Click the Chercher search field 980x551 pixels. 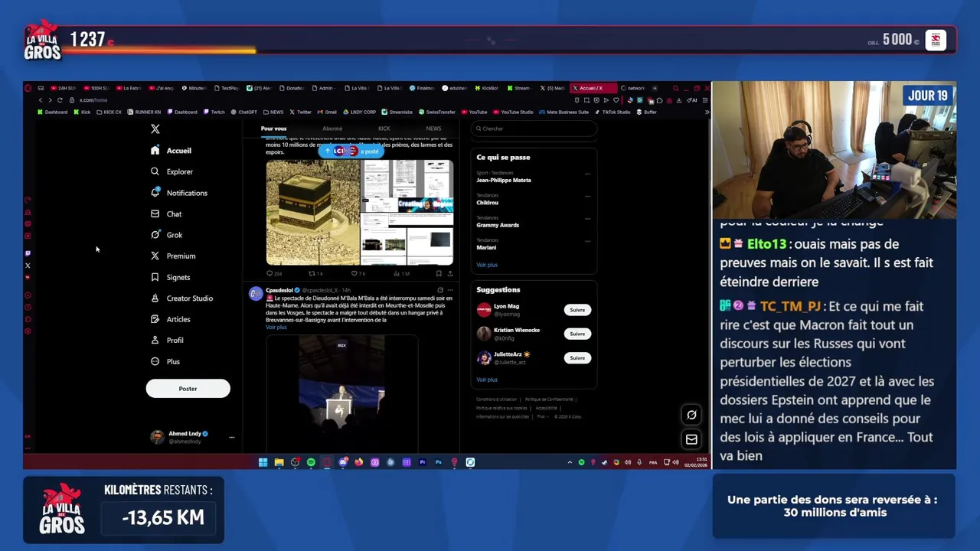[534, 129]
